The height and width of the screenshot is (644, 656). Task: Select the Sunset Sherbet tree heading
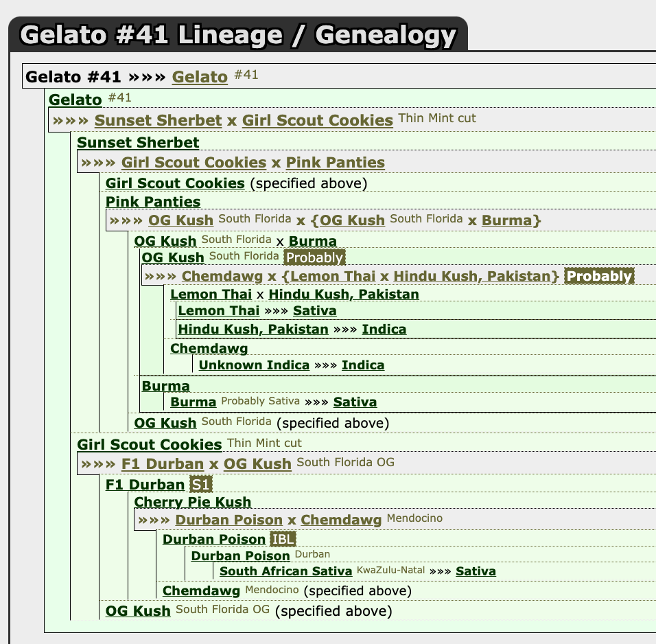pos(138,142)
